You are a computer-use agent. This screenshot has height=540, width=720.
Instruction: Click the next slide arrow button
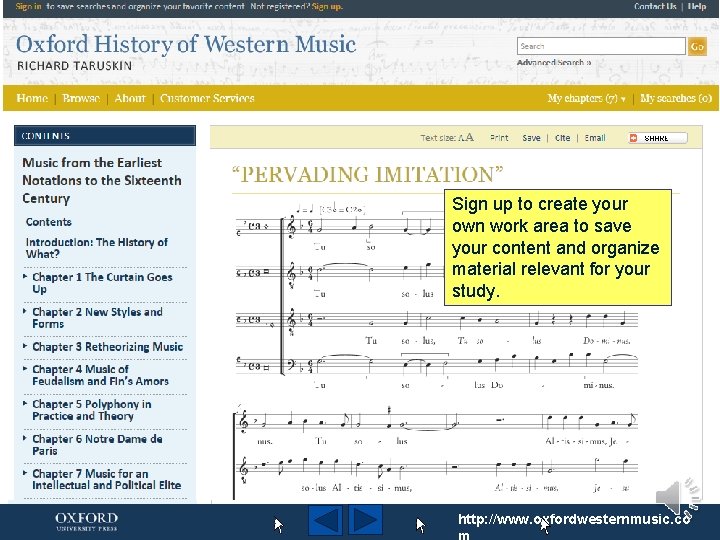click(365, 520)
